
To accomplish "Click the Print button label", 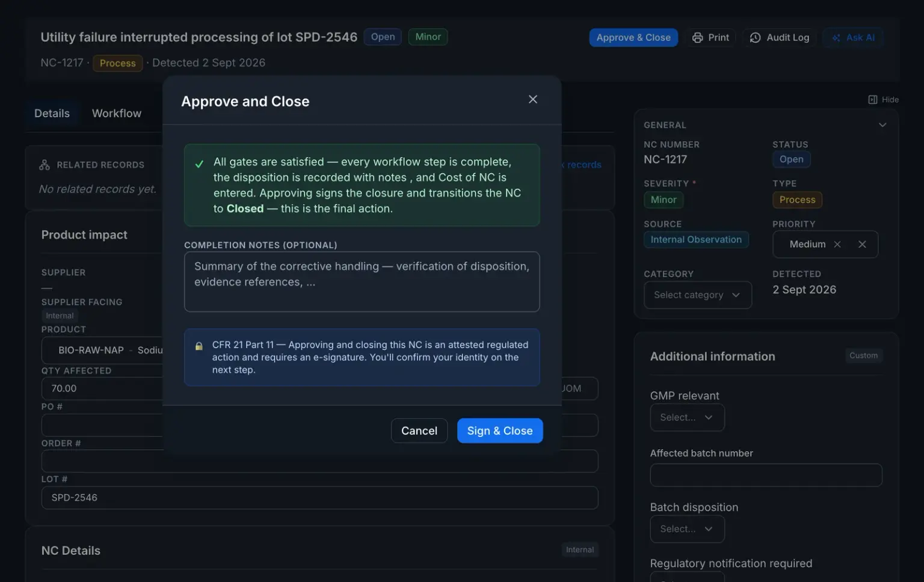I will coord(718,37).
